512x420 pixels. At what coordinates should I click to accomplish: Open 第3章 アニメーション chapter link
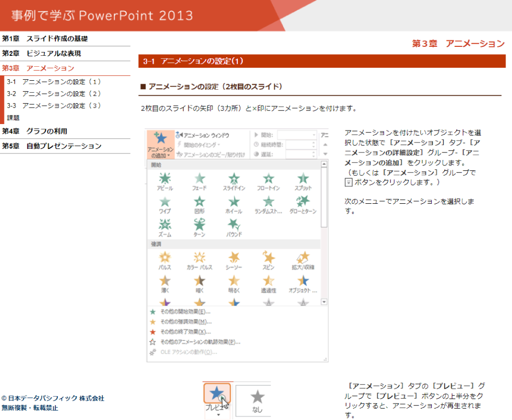pyautogui.click(x=38, y=68)
